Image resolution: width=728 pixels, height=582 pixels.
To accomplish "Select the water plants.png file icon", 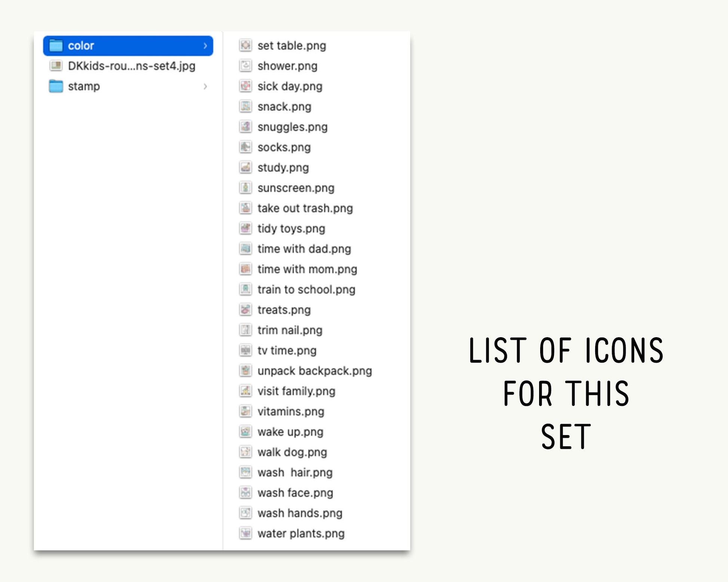I will click(245, 533).
